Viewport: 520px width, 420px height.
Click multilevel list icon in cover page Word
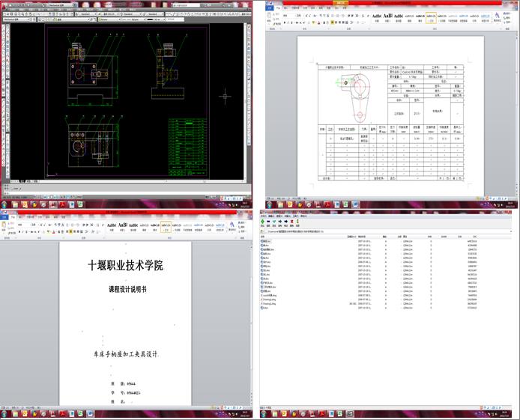(x=78, y=225)
